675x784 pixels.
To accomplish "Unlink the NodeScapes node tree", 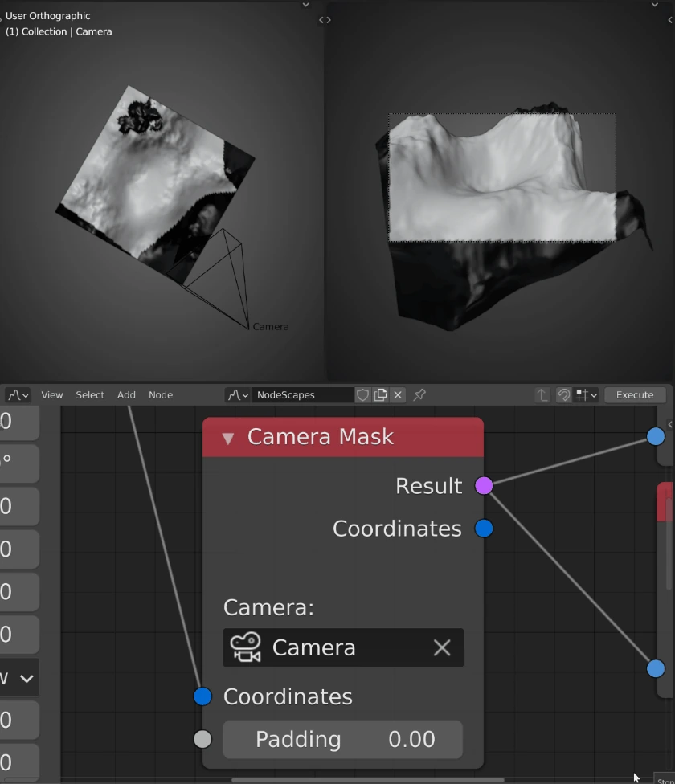I will tap(398, 395).
